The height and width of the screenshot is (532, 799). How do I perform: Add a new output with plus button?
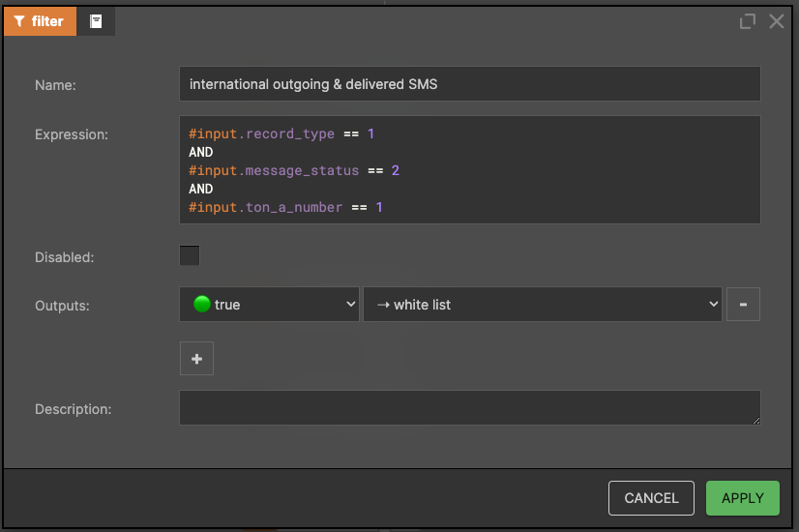coord(196,359)
